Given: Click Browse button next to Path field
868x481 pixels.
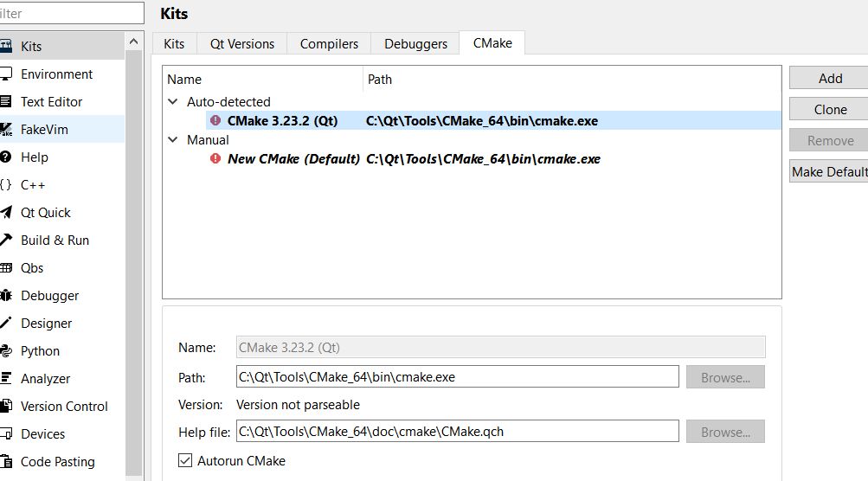Looking at the screenshot, I should (725, 377).
